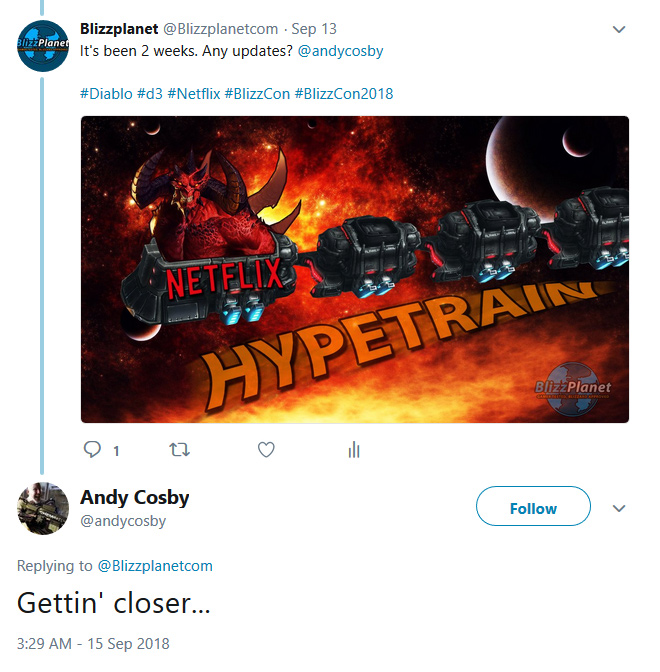View tweet activity bar chart icon
Image resolution: width=660 pixels, height=672 pixels.
[x=354, y=450]
